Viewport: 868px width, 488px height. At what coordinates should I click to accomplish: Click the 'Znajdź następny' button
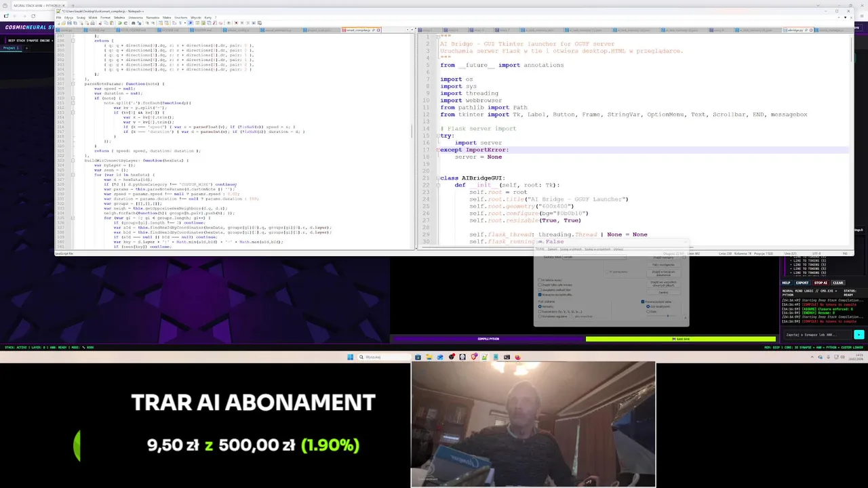click(x=664, y=258)
